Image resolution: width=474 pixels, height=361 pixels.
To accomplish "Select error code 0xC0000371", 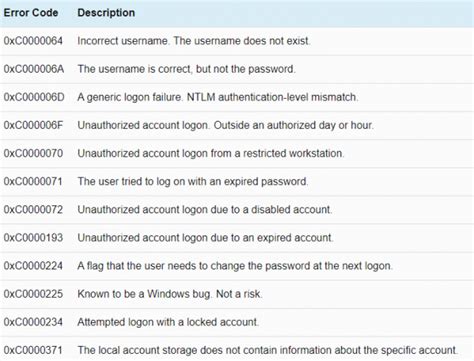I will (33, 350).
